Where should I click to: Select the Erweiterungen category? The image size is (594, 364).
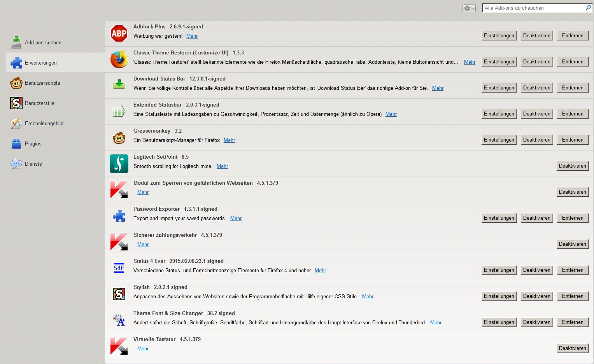tap(56, 63)
